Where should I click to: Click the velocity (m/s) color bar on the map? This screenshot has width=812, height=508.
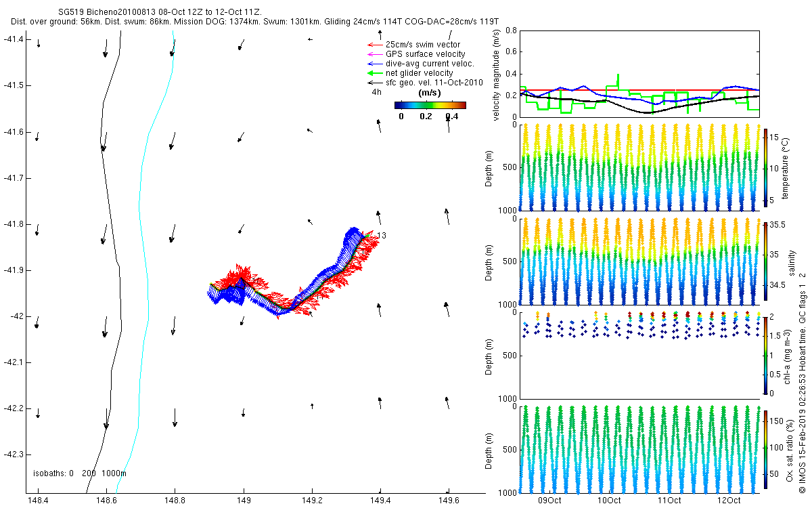(430, 105)
